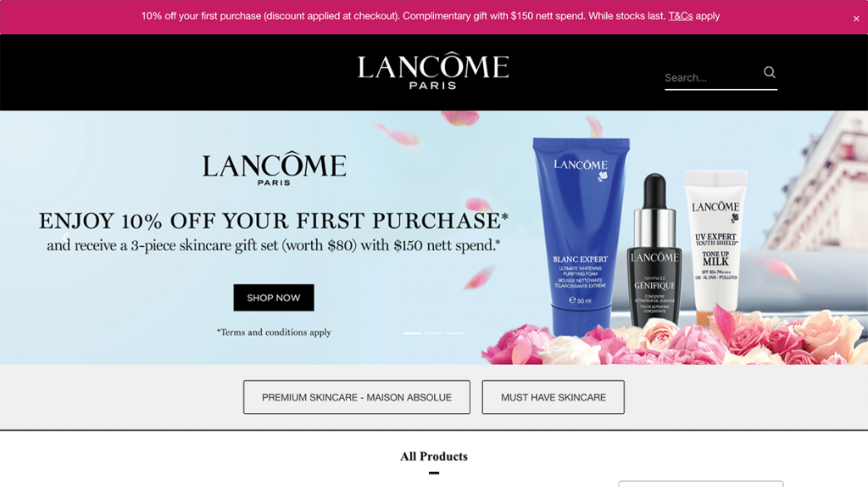Screen dimensions: 868x487
Task: Select the second carousel indicator
Action: pos(434,333)
